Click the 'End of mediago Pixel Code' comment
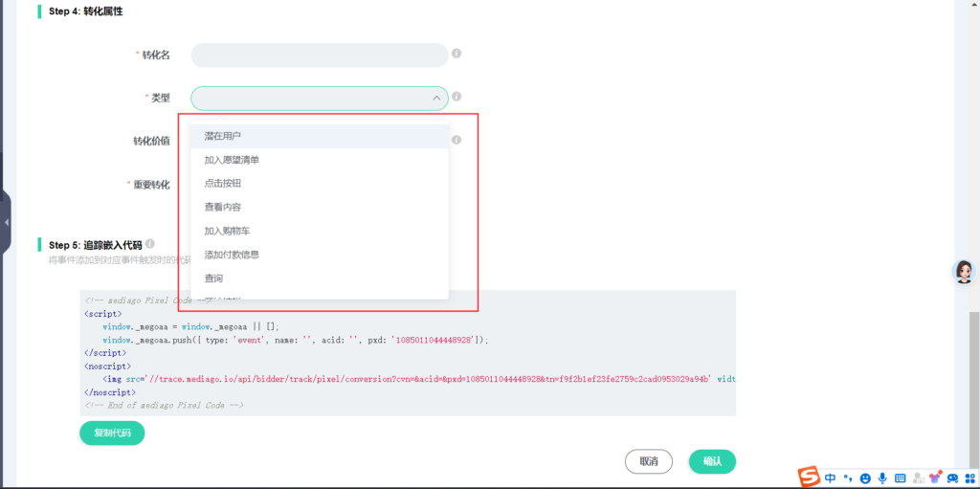The height and width of the screenshot is (489, 980). click(x=164, y=406)
